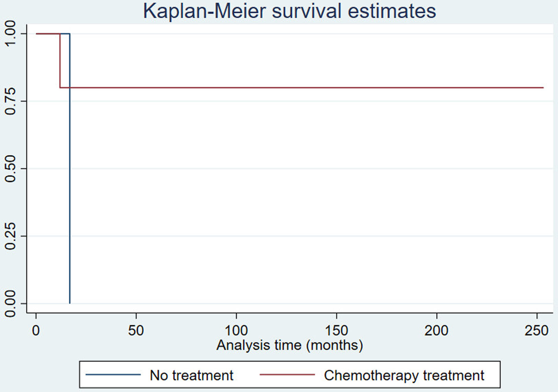558x392 pixels.
Task: Click the 0.00 y-axis tick label
Action: coord(11,303)
